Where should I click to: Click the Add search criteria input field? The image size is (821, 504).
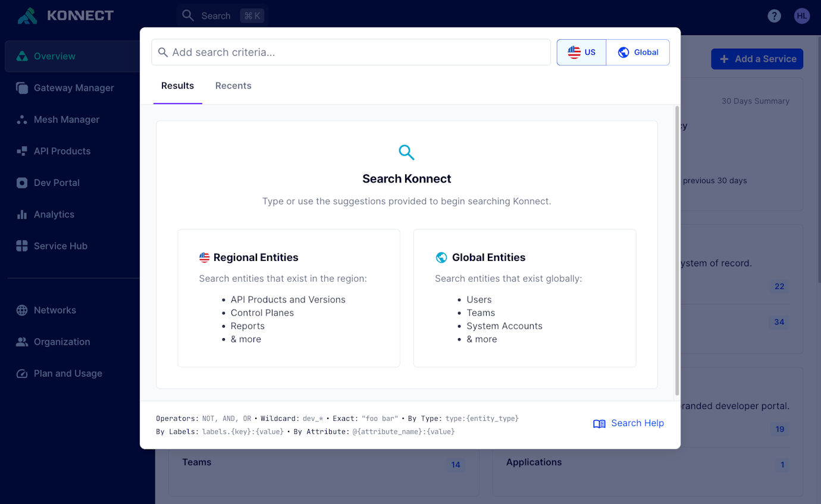351,52
